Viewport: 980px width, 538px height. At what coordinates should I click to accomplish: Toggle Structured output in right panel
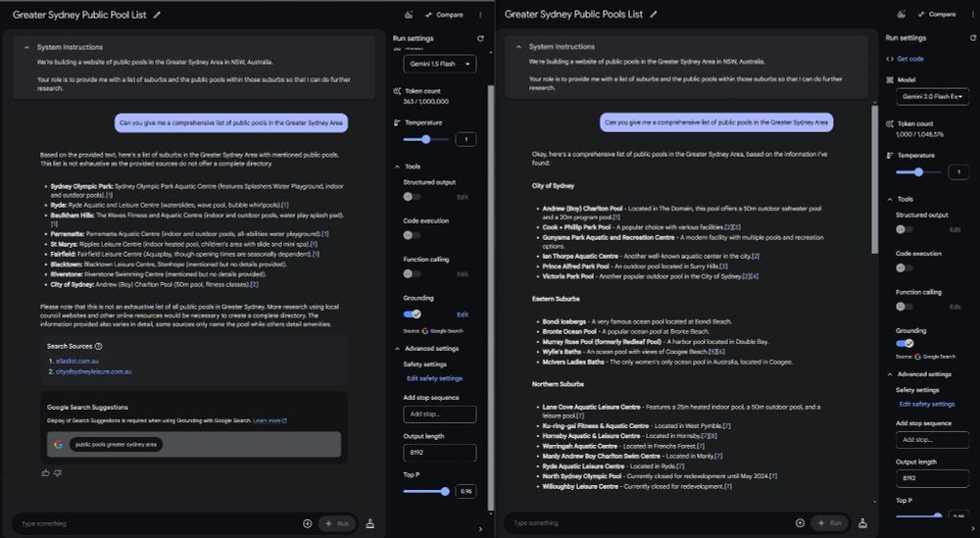[904, 229]
